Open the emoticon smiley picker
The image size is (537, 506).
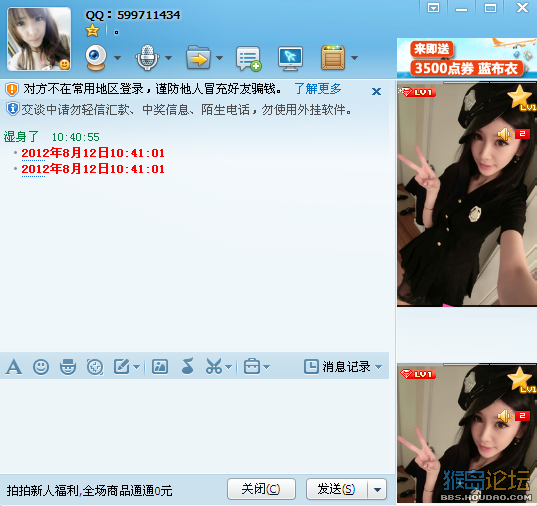point(41,367)
